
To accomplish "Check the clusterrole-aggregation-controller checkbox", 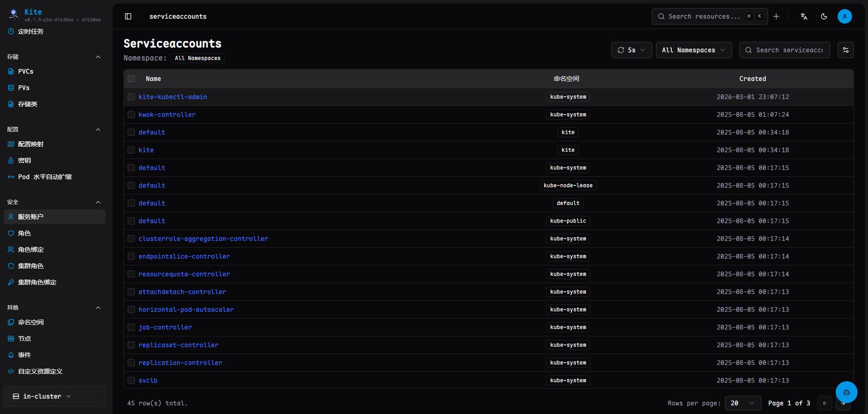I will [131, 239].
